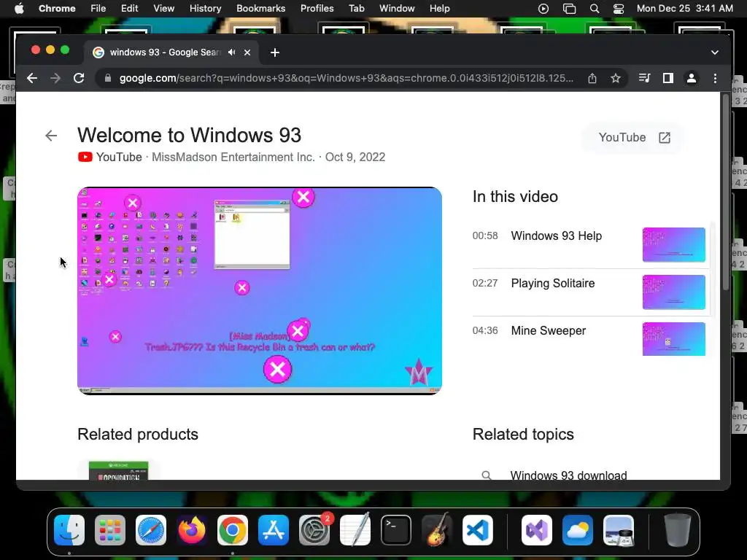Screen dimensions: 747x560
Task: Open the video on YouTube button
Action: [634, 138]
